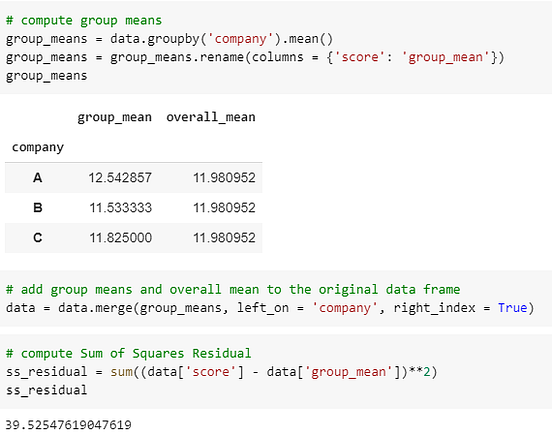
Task: Select overall_mean value in row A
Action: pos(224,177)
